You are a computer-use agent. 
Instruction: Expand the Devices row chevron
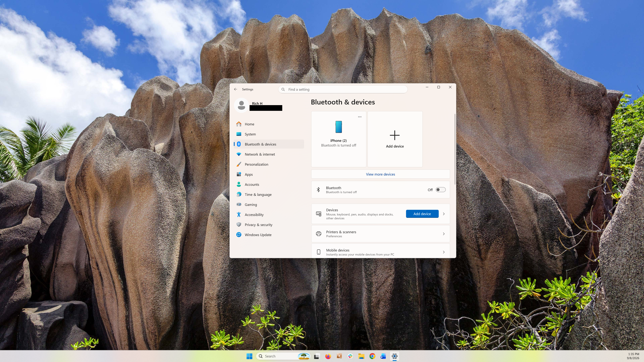[x=444, y=214]
